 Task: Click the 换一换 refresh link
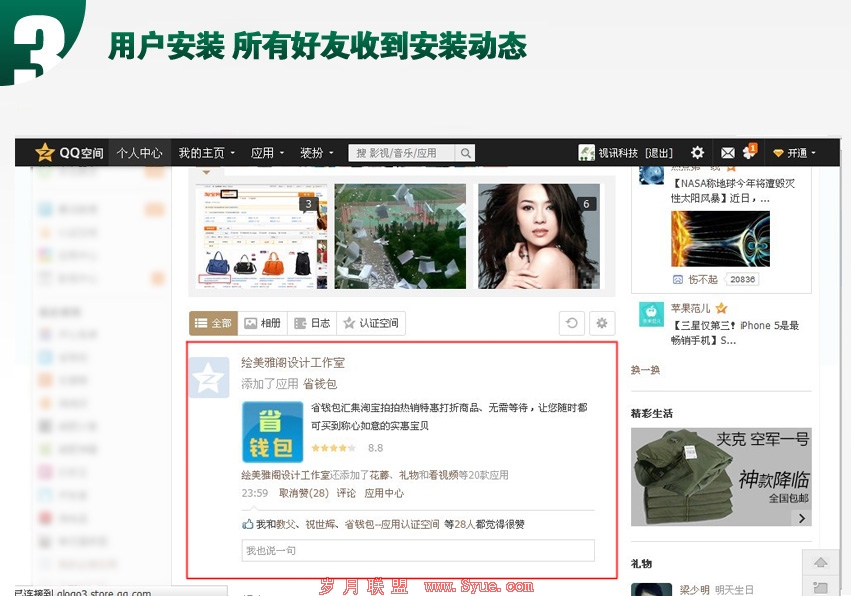645,370
